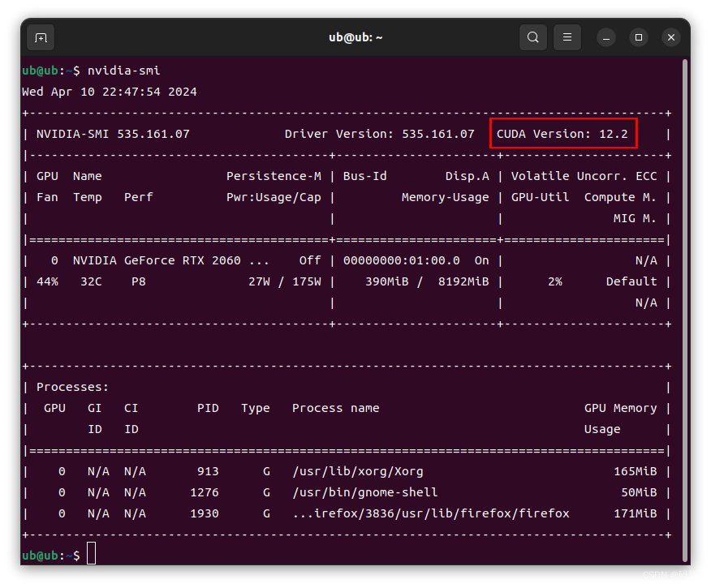Click the bus ID '00000000:01:00.0'
This screenshot has height=588, width=711.
[401, 260]
